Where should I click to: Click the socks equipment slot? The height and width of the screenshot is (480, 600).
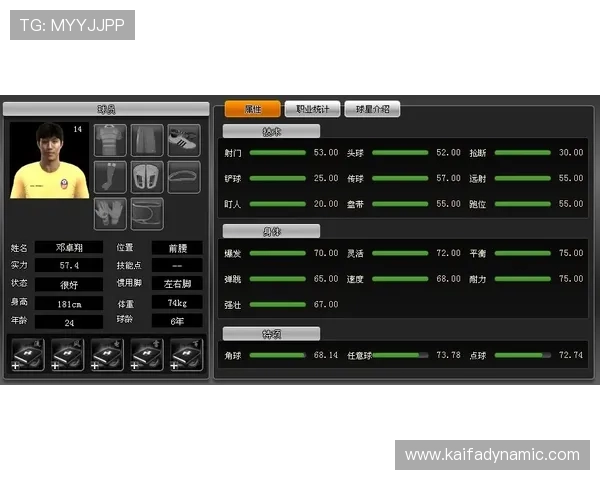click(110, 177)
